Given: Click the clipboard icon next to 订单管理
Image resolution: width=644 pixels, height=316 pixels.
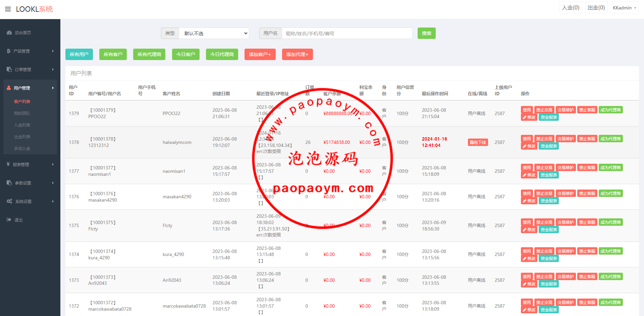Looking at the screenshot, I should coord(9,69).
